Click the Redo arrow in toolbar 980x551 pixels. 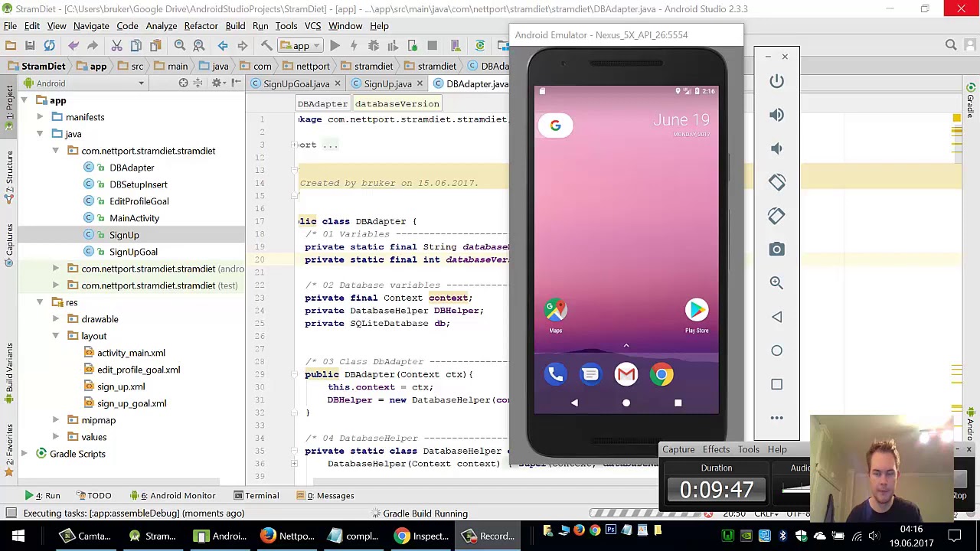[x=93, y=46]
